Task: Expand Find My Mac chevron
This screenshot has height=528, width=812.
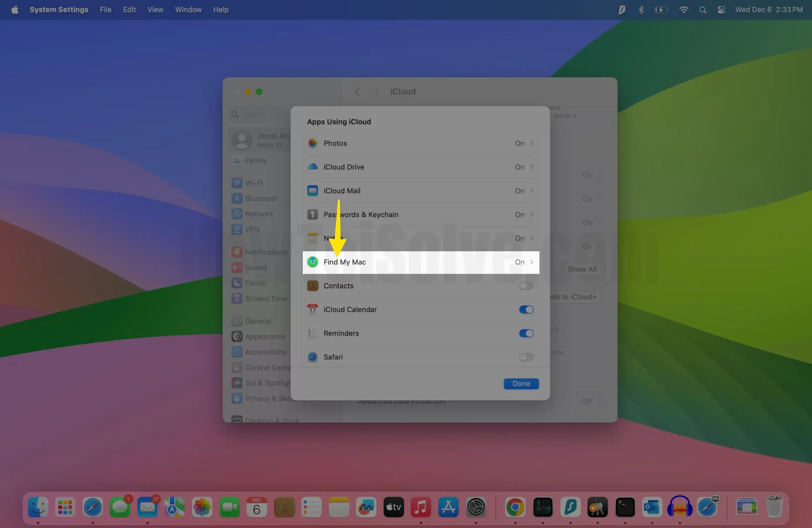Action: click(532, 262)
